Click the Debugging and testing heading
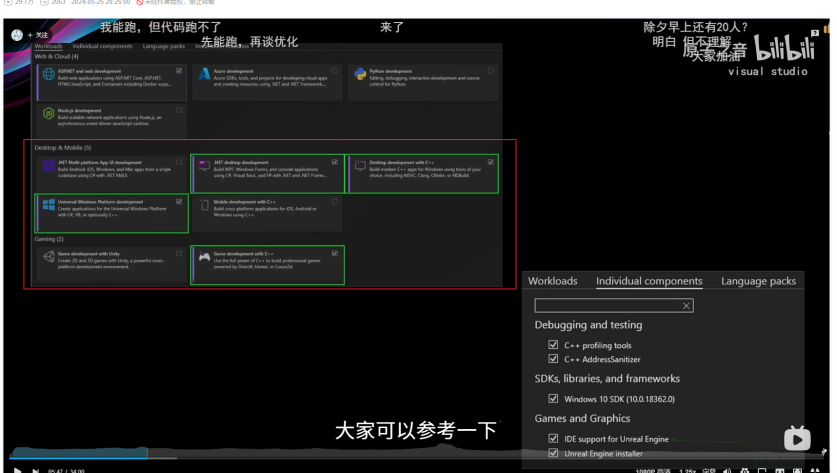The height and width of the screenshot is (473, 837). pyautogui.click(x=588, y=325)
